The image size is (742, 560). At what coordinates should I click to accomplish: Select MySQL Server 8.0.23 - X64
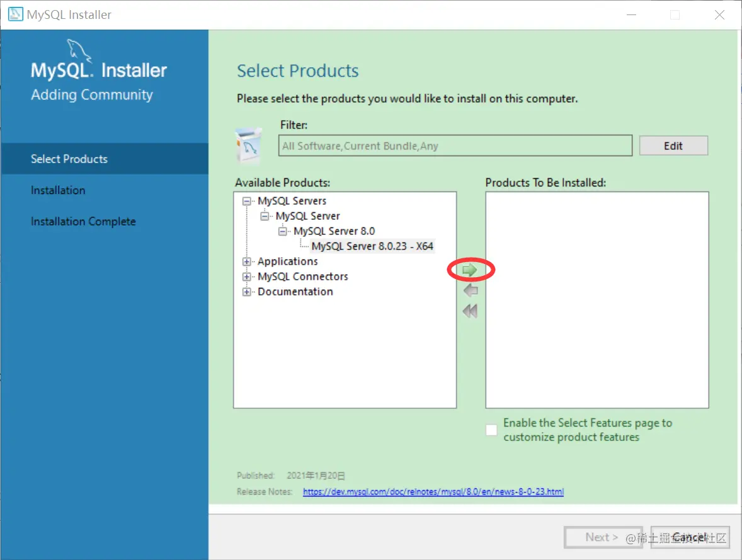click(372, 246)
